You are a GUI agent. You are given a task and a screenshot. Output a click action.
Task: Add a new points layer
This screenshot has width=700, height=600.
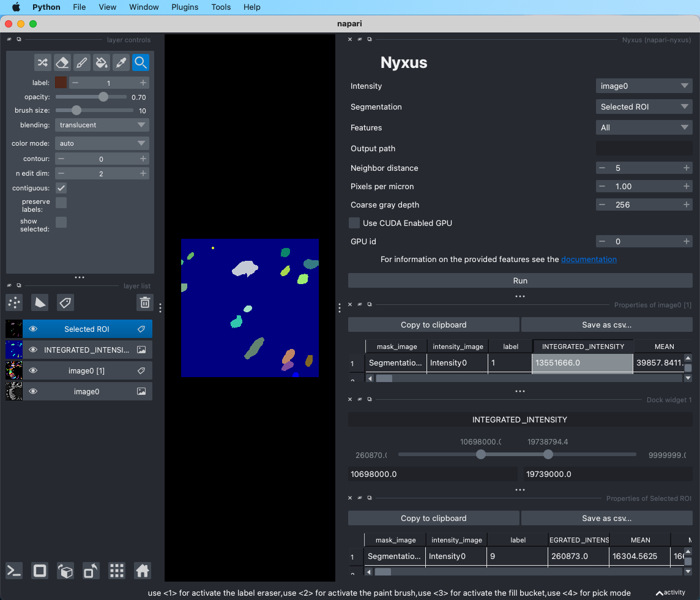pyautogui.click(x=14, y=302)
